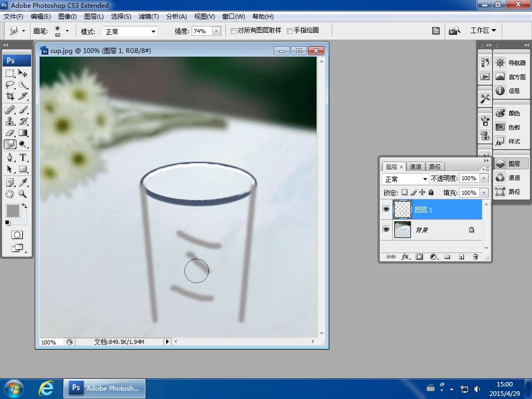
Task: Click the 工作区 workspace button
Action: 483,31
